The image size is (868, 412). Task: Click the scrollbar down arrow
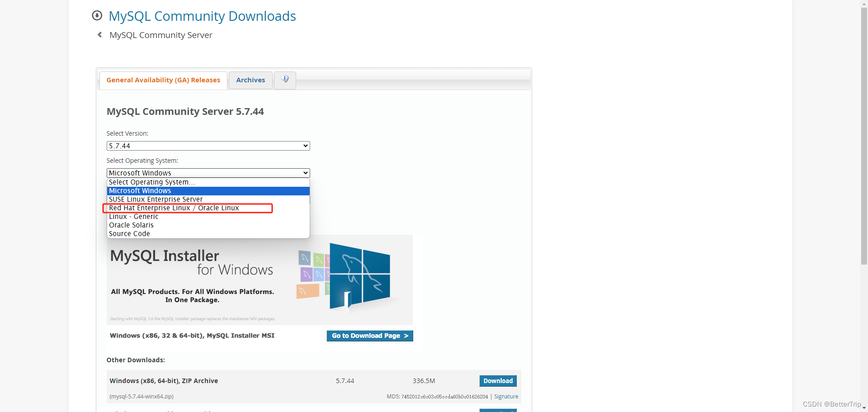(x=864, y=408)
